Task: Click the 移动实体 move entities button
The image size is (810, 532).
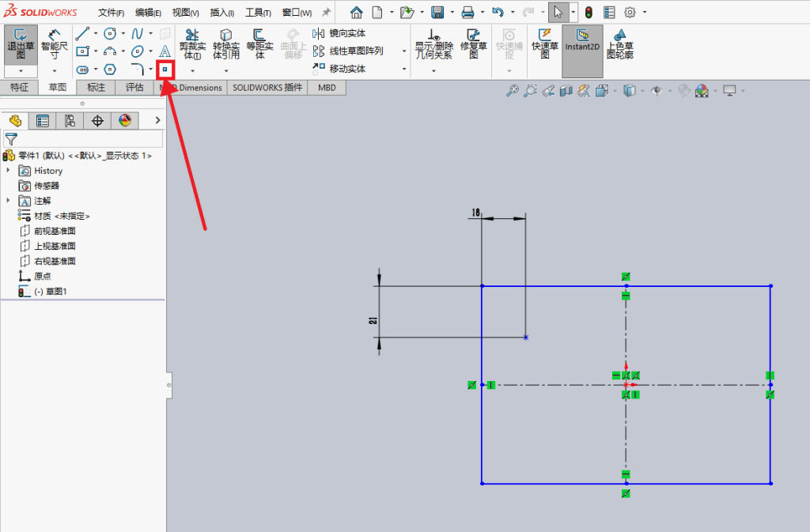Action: tap(339, 69)
